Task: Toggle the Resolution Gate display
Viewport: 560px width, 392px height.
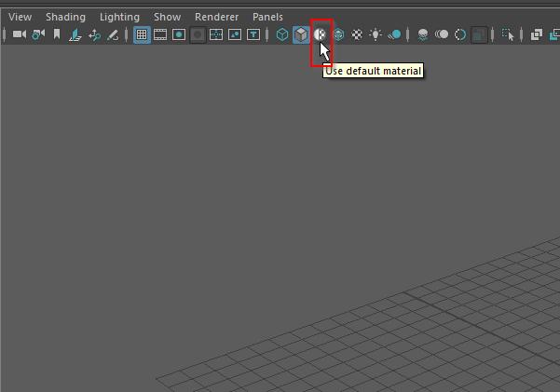Action: [x=179, y=34]
